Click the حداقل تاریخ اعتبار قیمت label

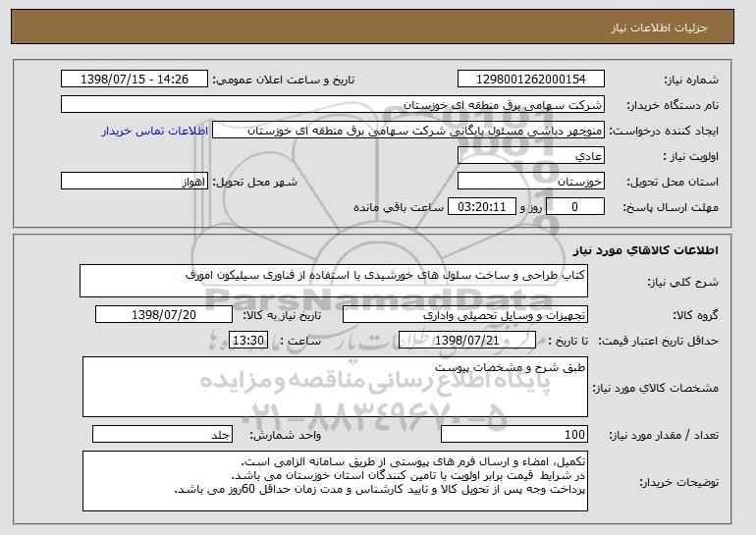point(659,342)
